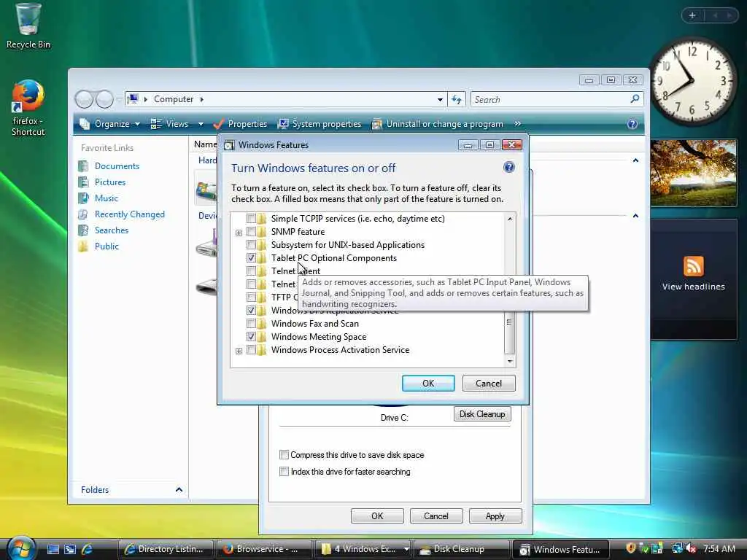Click Cancel in the drive properties dialog
747x560 pixels.
[x=436, y=516]
